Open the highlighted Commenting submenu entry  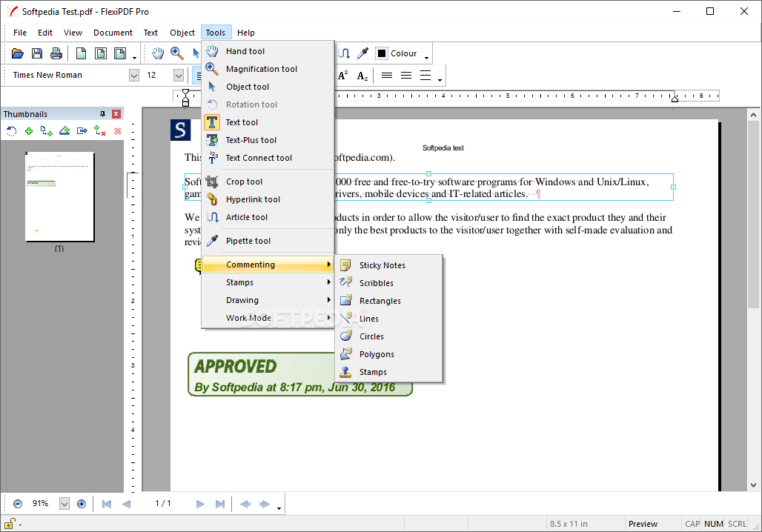pos(268,265)
